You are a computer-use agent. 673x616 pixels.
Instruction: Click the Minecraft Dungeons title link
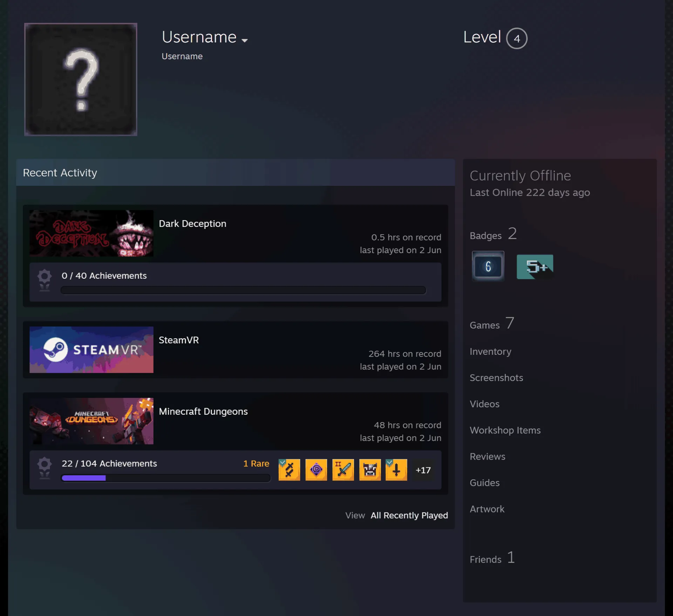click(x=203, y=411)
